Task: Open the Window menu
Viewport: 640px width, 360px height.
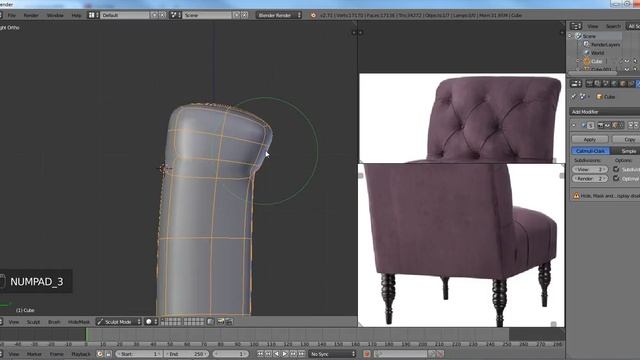Action: click(x=55, y=15)
